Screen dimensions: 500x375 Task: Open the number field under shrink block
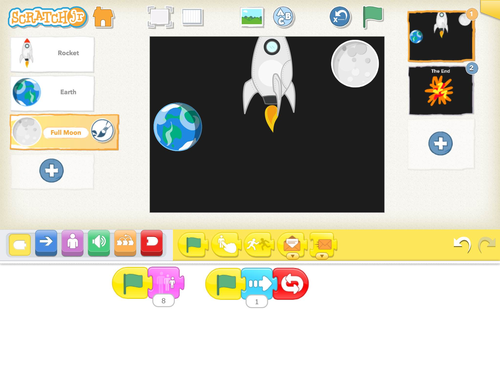click(163, 301)
